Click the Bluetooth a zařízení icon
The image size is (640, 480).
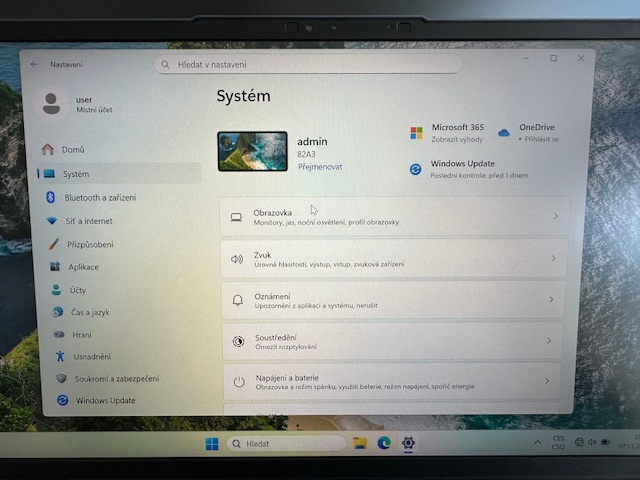pyautogui.click(x=50, y=197)
